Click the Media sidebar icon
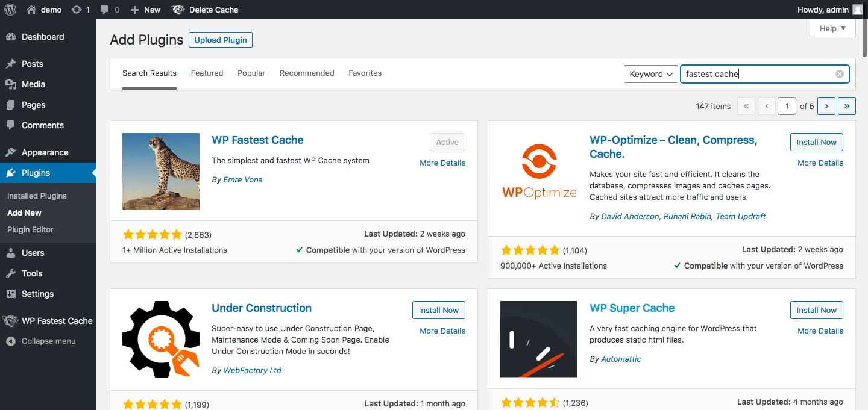Viewport: 868px width, 410px height. tap(11, 84)
